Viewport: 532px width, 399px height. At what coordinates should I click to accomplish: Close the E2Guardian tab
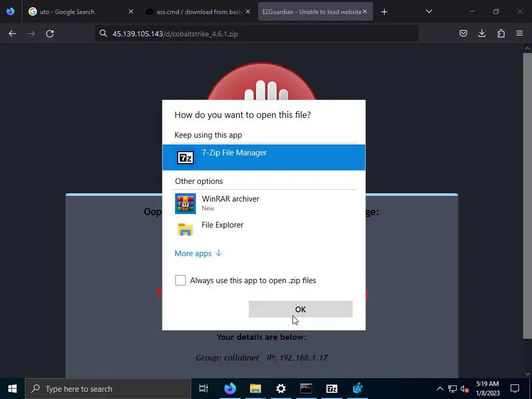365,12
